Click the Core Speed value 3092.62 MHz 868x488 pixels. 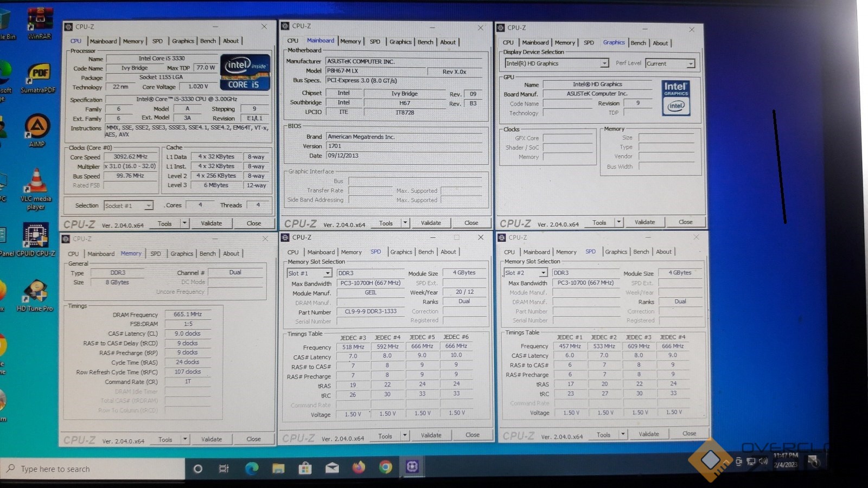click(x=130, y=157)
